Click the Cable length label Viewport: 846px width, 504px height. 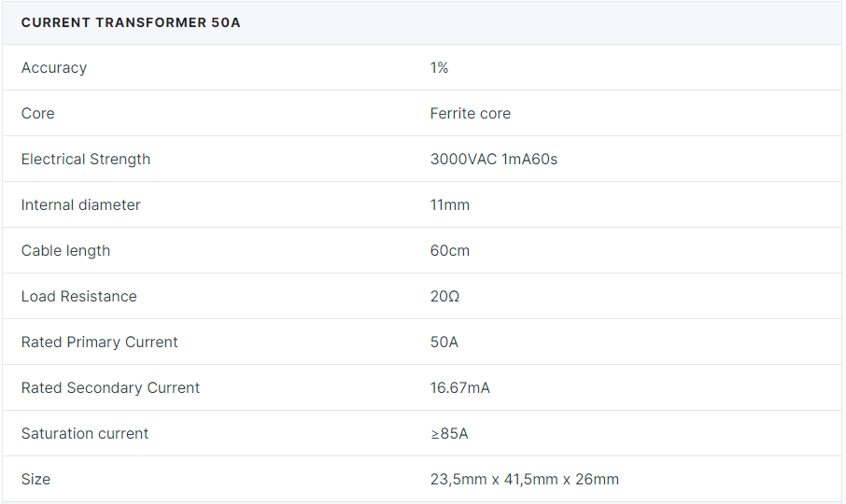(x=66, y=251)
